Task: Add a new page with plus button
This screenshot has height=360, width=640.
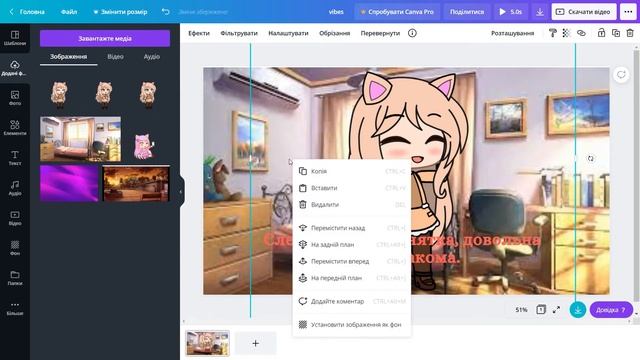Action: point(256,343)
